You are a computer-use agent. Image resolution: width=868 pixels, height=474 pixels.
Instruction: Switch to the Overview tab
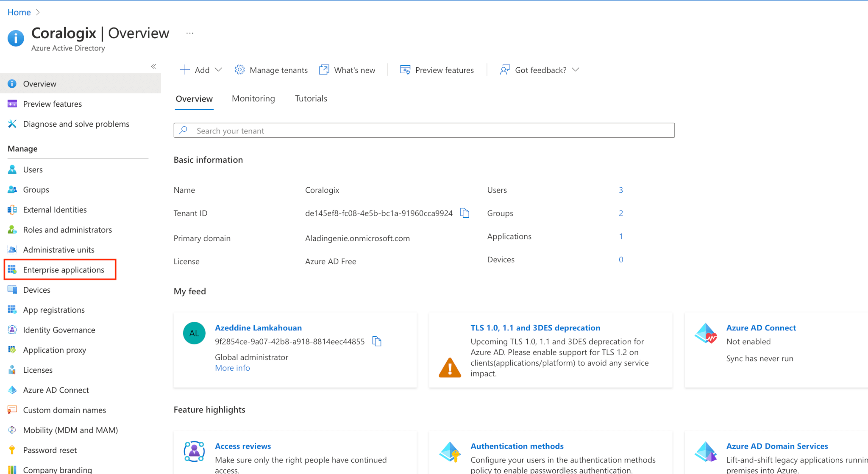point(194,99)
